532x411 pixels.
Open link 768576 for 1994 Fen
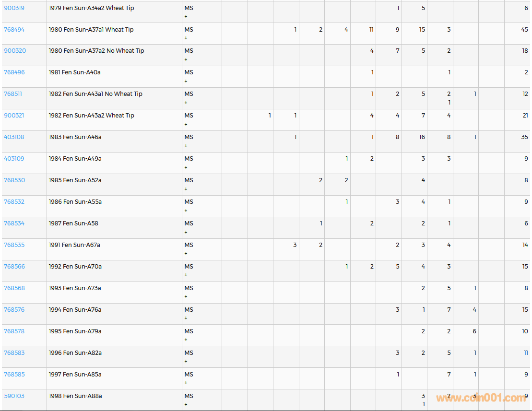pyautogui.click(x=14, y=310)
